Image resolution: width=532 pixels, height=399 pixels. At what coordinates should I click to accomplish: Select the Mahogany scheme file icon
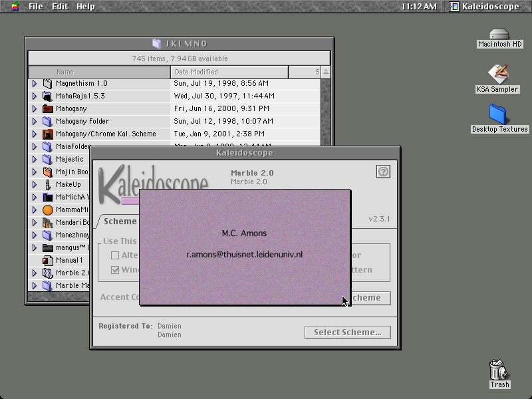pyautogui.click(x=47, y=109)
